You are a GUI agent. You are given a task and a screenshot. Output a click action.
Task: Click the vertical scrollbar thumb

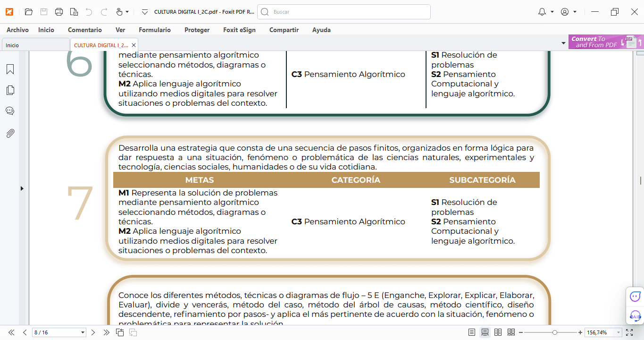coord(640,180)
